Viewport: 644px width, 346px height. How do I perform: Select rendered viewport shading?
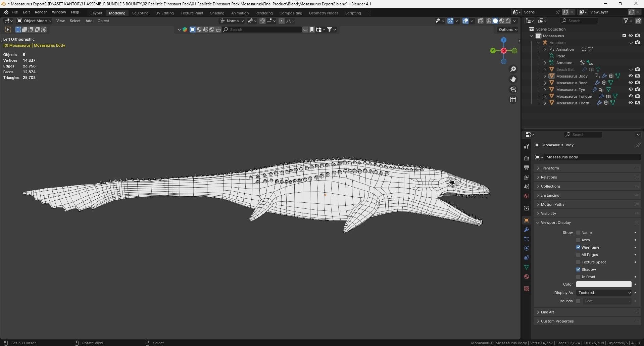click(x=508, y=21)
